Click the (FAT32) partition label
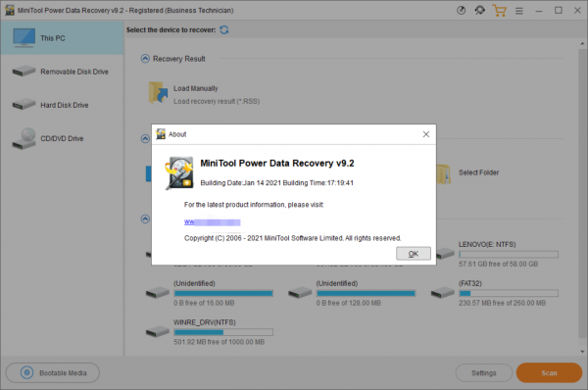 [469, 283]
